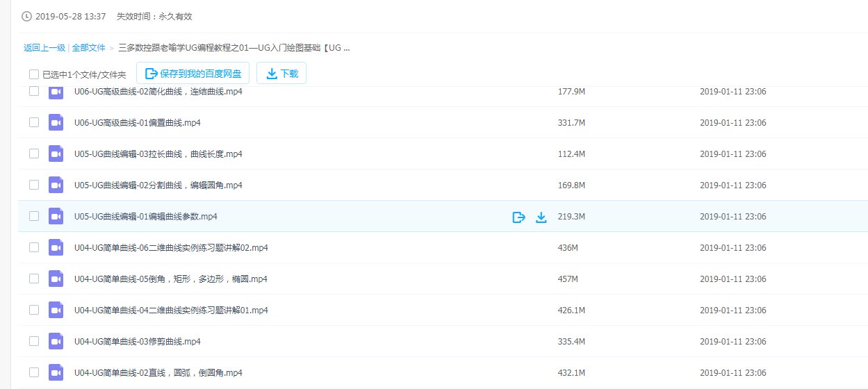Open 全部文件 breadcrumb link

click(x=89, y=48)
